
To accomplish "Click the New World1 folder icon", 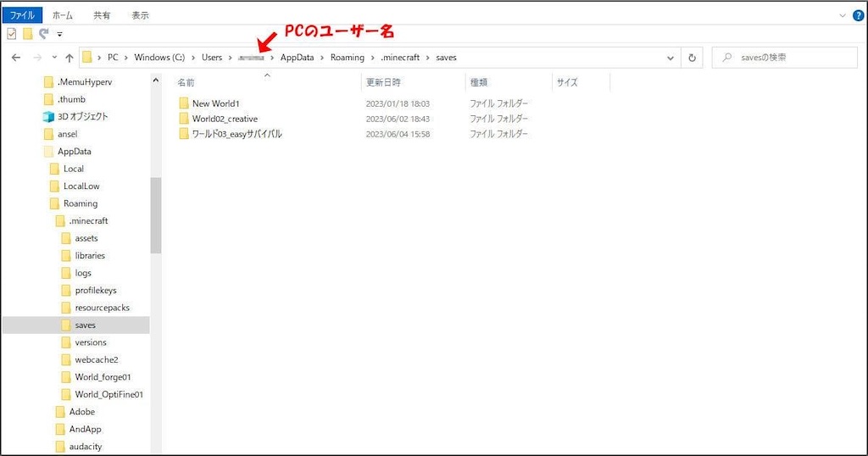I will [184, 103].
